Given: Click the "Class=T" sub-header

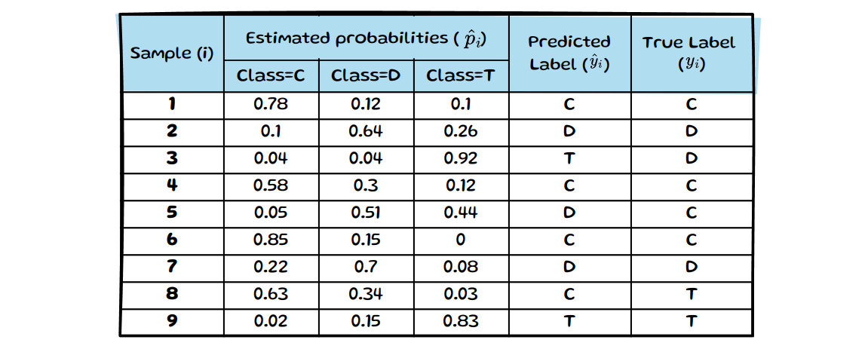Looking at the screenshot, I should click(461, 76).
